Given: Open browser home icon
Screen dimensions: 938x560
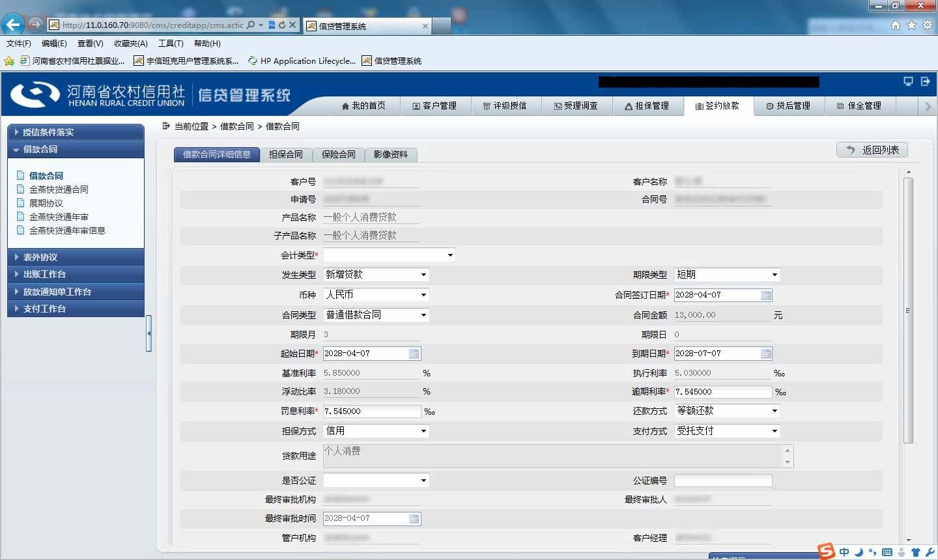Looking at the screenshot, I should 896,25.
